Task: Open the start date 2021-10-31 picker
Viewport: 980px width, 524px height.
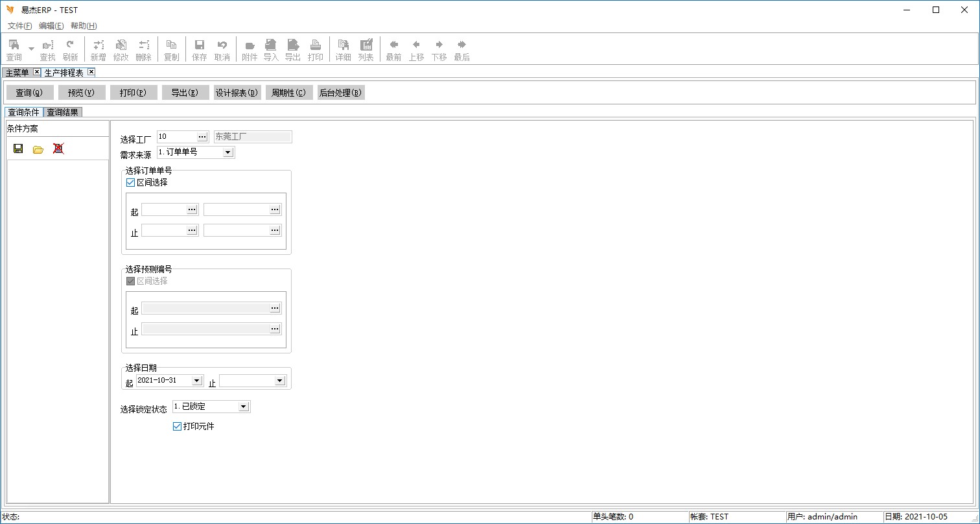Action: point(197,381)
